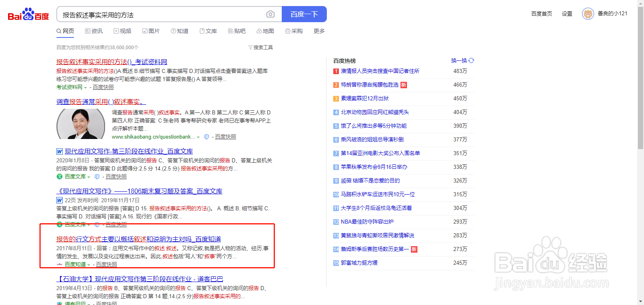The height and width of the screenshot is (305, 644).
Task: Click scrollbar up arrow
Action: pyautogui.click(x=640, y=3)
